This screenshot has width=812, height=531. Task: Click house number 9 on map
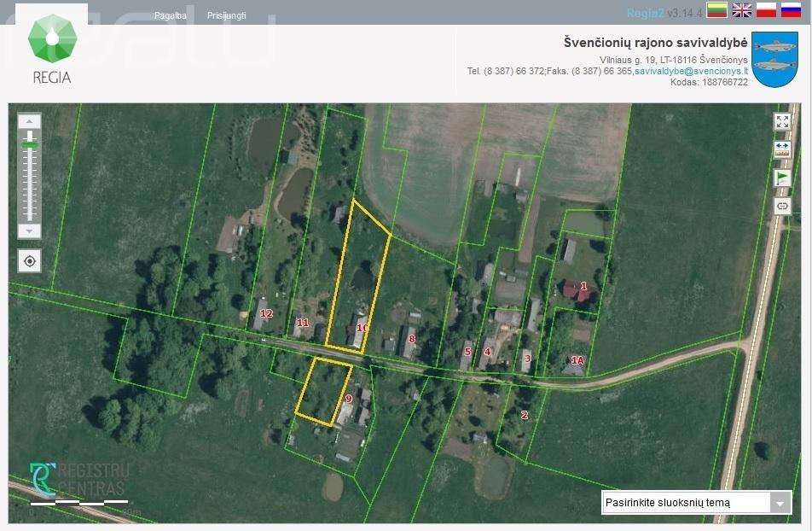point(349,399)
